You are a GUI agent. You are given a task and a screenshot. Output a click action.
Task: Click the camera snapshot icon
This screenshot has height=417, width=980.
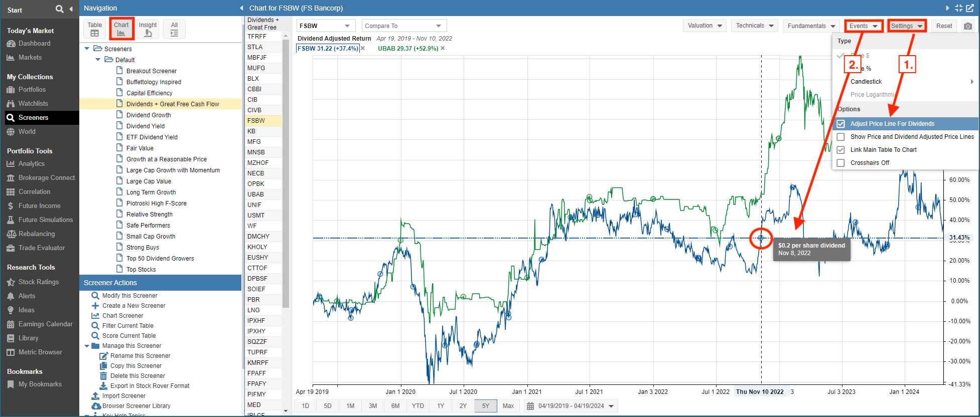tap(968, 26)
